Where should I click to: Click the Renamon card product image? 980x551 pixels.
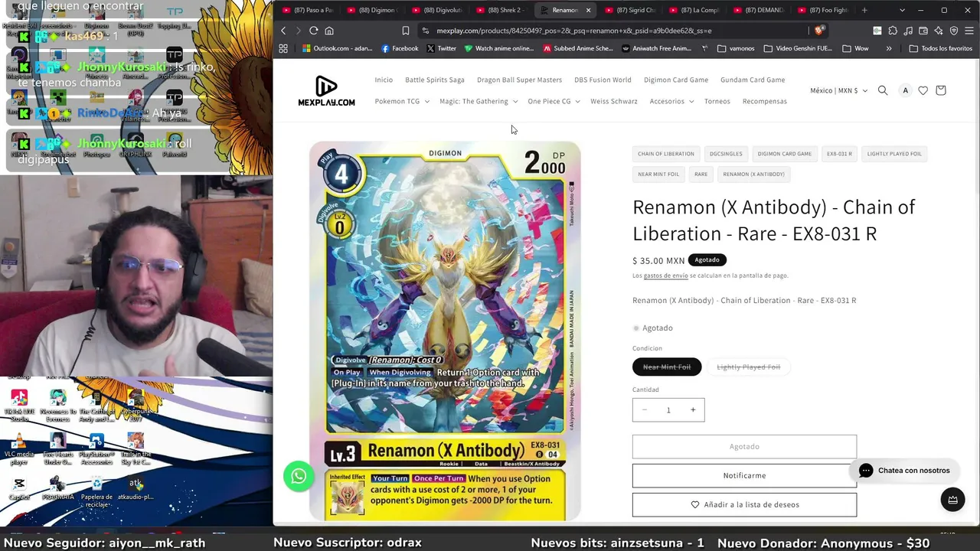pyautogui.click(x=445, y=331)
